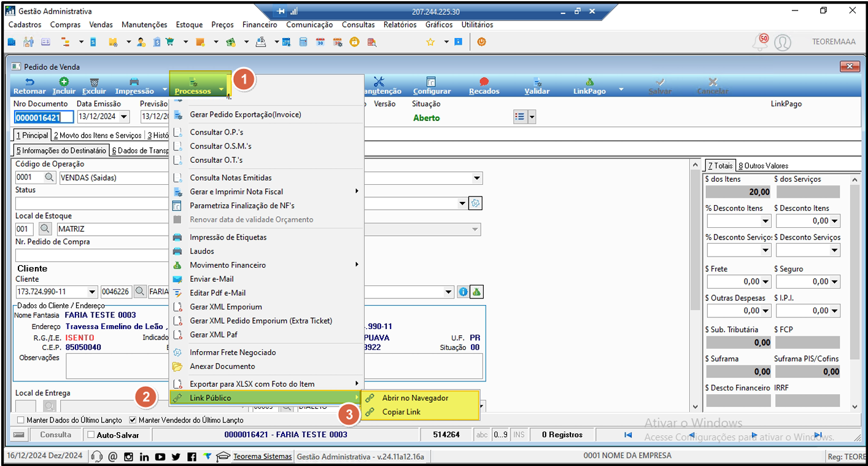Expand the Processos button dropdown arrow
The height and width of the screenshot is (466, 868).
[221, 91]
